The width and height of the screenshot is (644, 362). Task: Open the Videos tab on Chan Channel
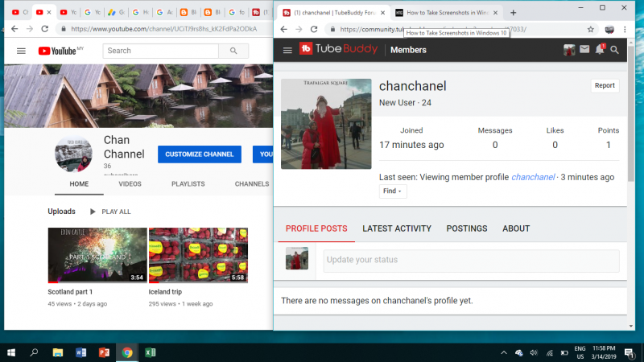(x=130, y=183)
